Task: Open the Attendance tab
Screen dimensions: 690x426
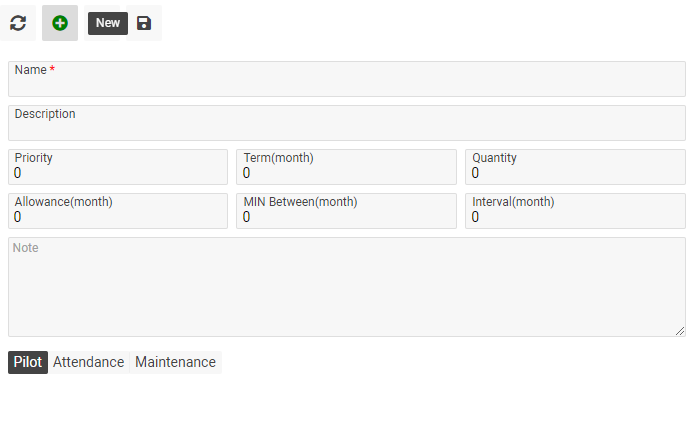Action: click(88, 362)
